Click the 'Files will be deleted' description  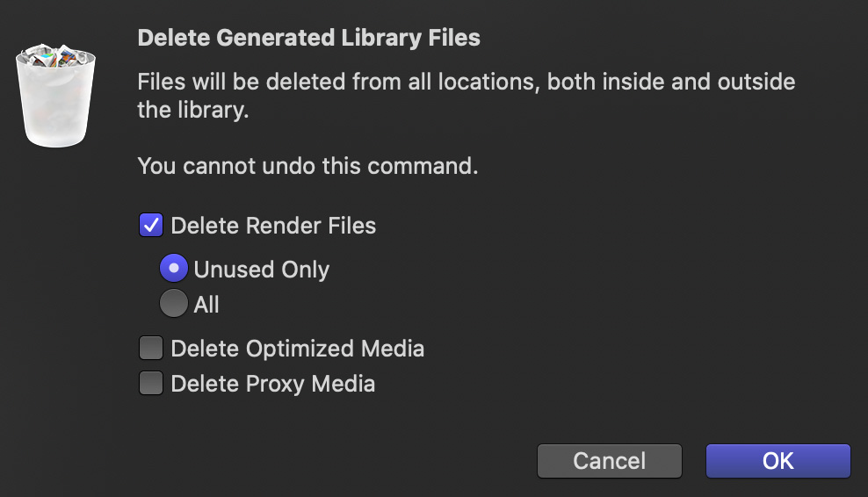[x=467, y=96]
